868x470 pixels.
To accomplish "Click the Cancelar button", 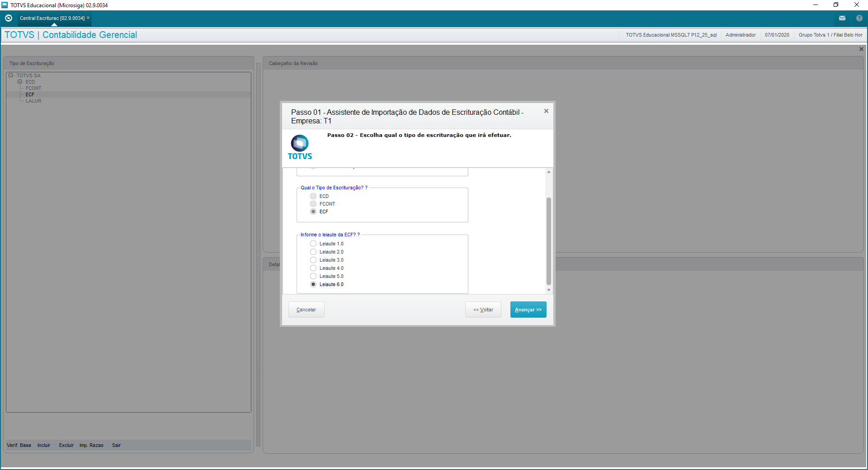I will click(307, 310).
